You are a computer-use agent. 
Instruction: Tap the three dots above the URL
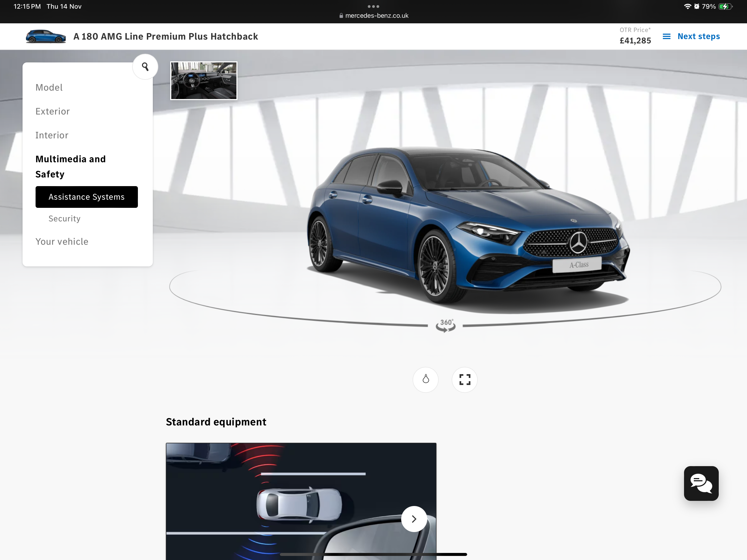click(x=373, y=7)
